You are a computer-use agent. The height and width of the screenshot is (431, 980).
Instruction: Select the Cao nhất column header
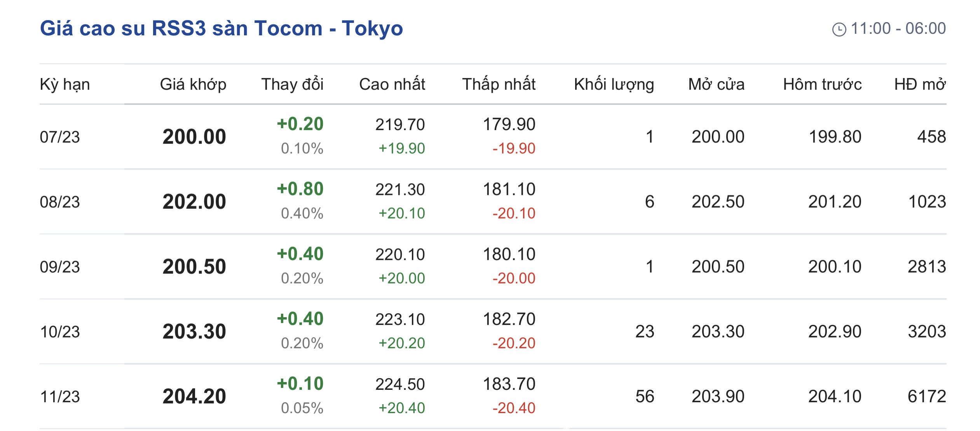pyautogui.click(x=392, y=84)
